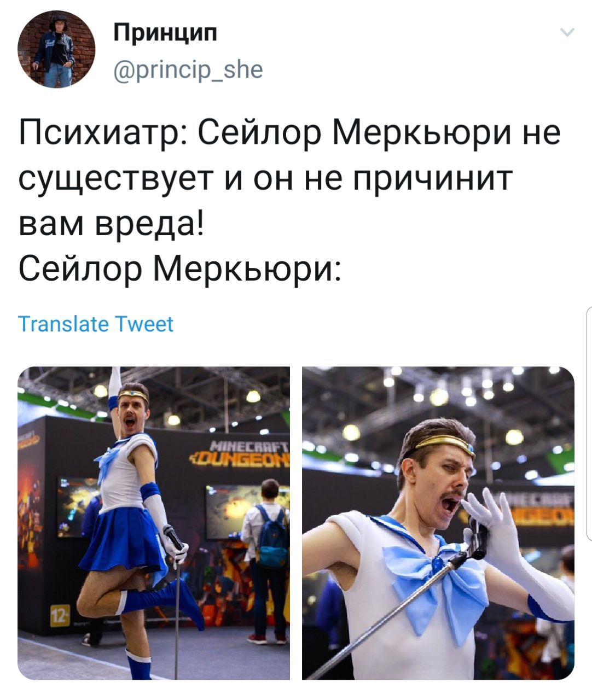This screenshot has height=700, width=592.
Task: Open the @princip_she handle link
Action: coord(188,69)
